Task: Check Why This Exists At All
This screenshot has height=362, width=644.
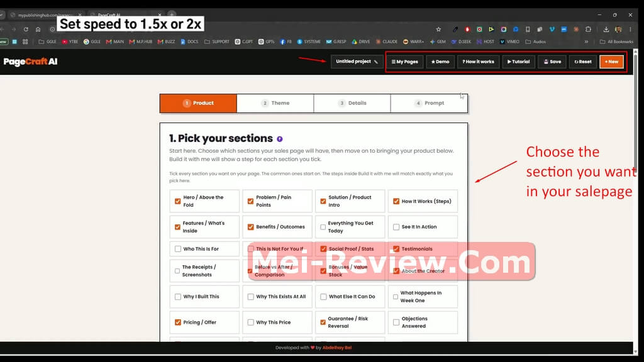Action: pyautogui.click(x=250, y=297)
